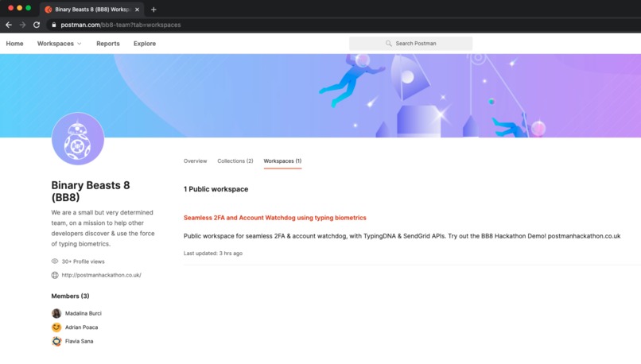Open Seamless 2FA and Account Watchdog workspace
The height and width of the screenshot is (364, 641).
coord(274,218)
